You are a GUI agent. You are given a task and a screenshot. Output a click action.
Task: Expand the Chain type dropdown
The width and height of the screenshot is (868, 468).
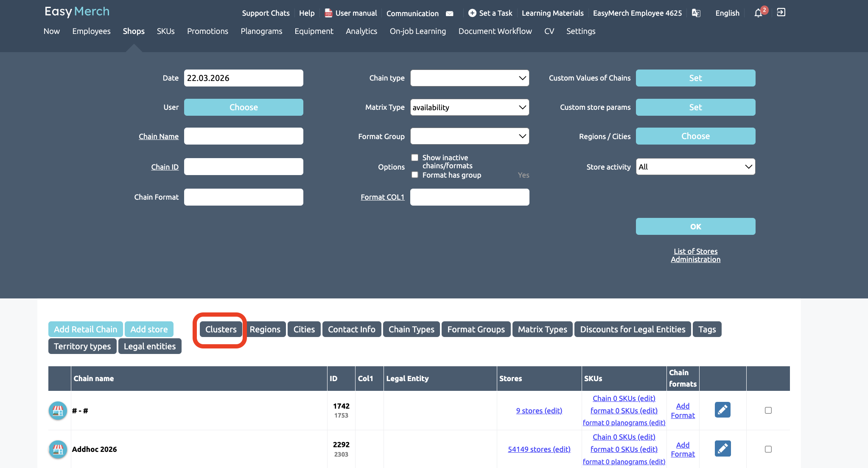470,78
